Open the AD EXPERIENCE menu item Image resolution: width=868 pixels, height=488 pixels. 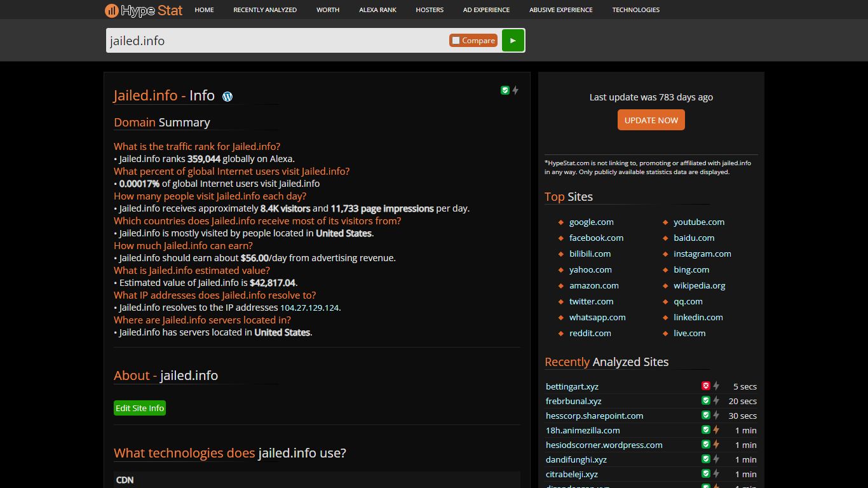[x=486, y=10]
